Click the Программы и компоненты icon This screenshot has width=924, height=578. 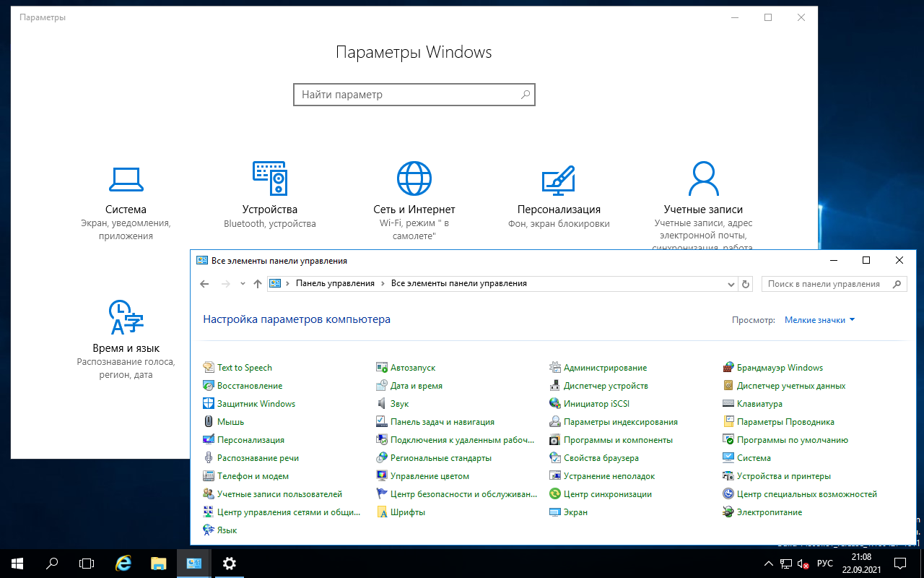point(555,440)
